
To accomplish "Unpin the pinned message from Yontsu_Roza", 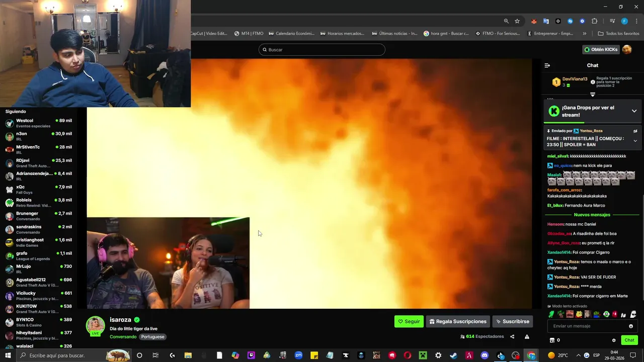I will (x=635, y=131).
